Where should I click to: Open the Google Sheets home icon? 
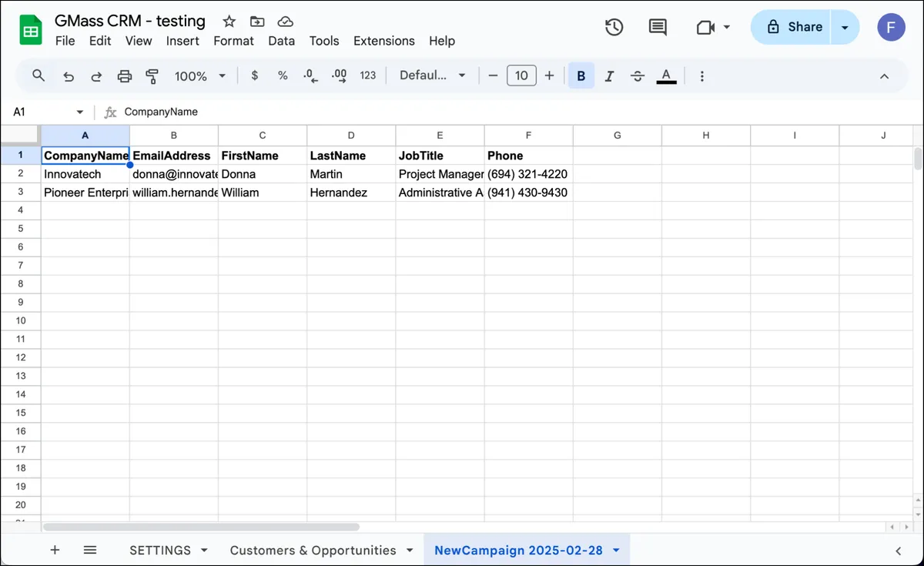click(x=31, y=30)
